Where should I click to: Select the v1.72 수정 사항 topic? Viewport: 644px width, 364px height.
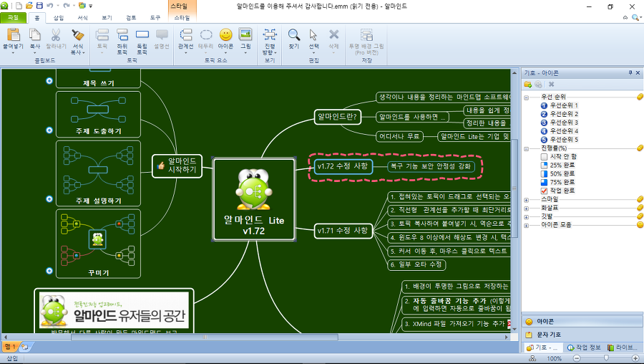coord(343,166)
